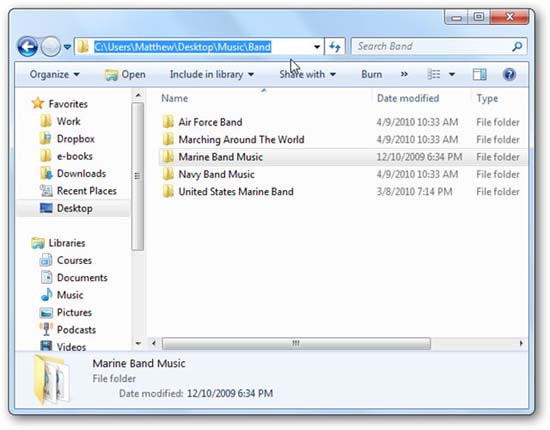
Task: Click the Back navigation arrow button
Action: coord(27,46)
